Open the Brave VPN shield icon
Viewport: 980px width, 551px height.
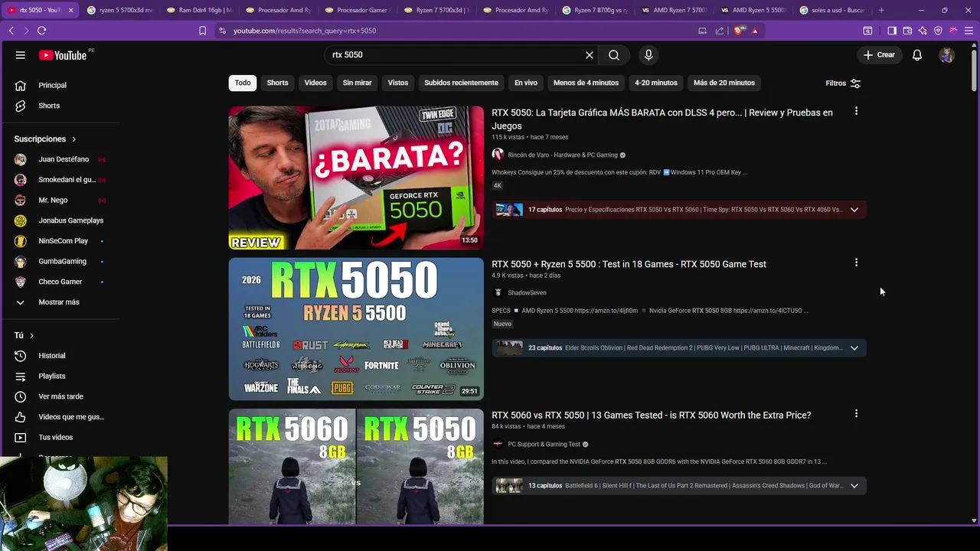click(x=938, y=31)
